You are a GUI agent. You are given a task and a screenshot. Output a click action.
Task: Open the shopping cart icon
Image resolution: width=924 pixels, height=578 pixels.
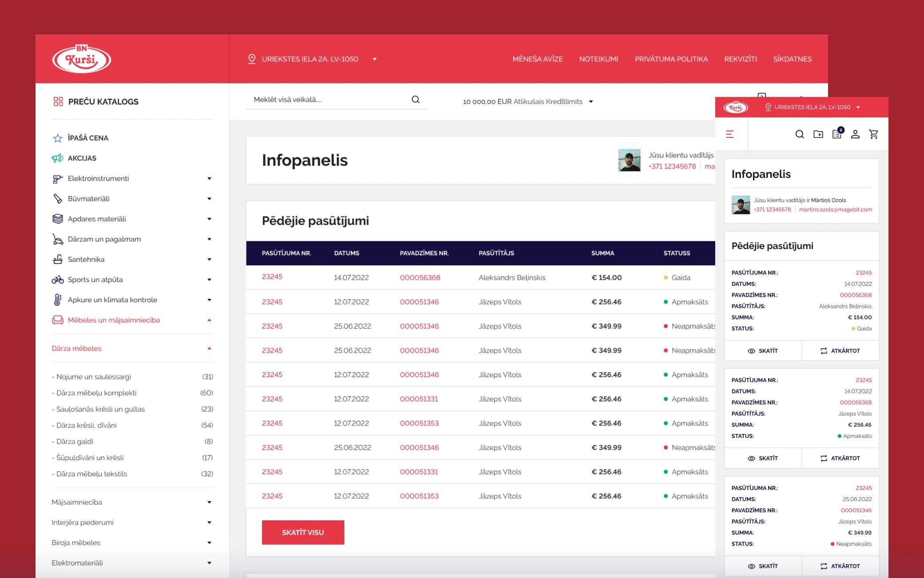click(873, 134)
